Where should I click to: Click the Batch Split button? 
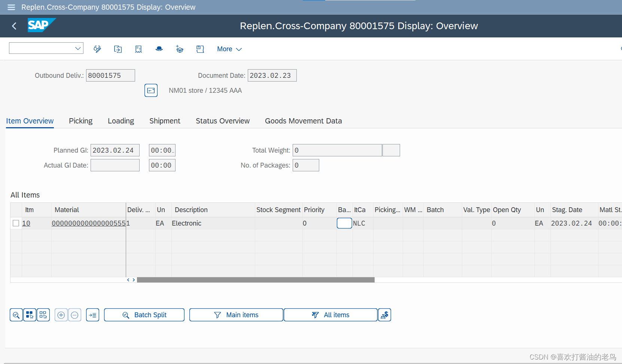[x=144, y=315]
